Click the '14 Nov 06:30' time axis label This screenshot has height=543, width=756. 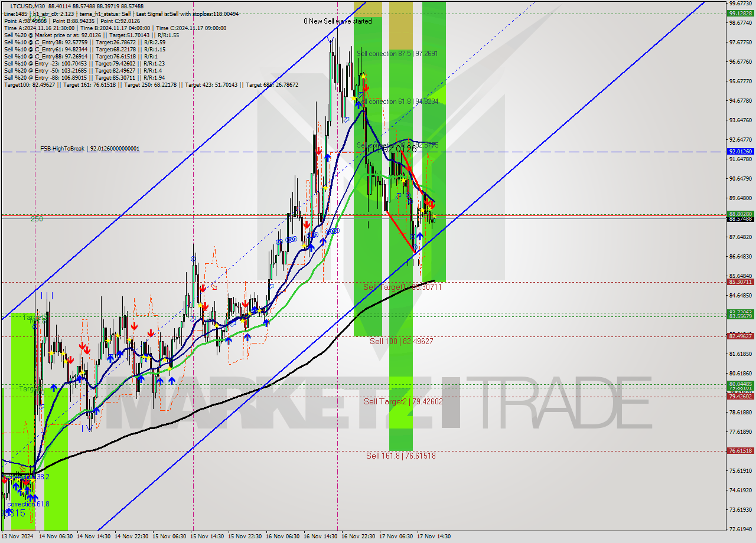pos(56,537)
